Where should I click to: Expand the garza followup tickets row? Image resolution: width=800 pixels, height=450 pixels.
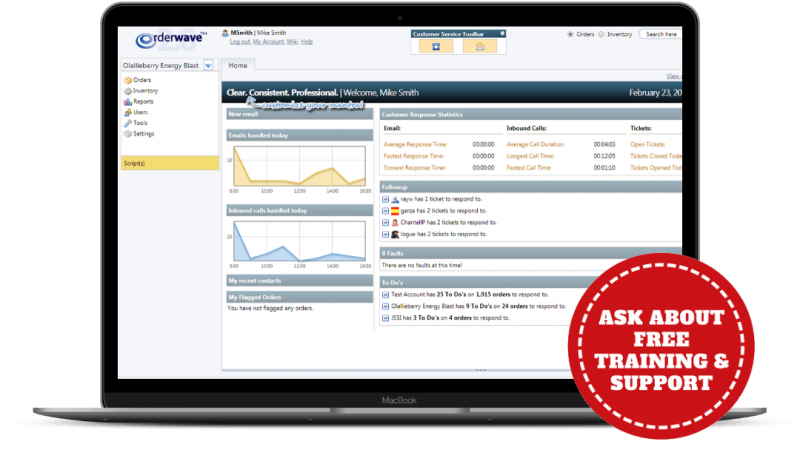(x=386, y=211)
